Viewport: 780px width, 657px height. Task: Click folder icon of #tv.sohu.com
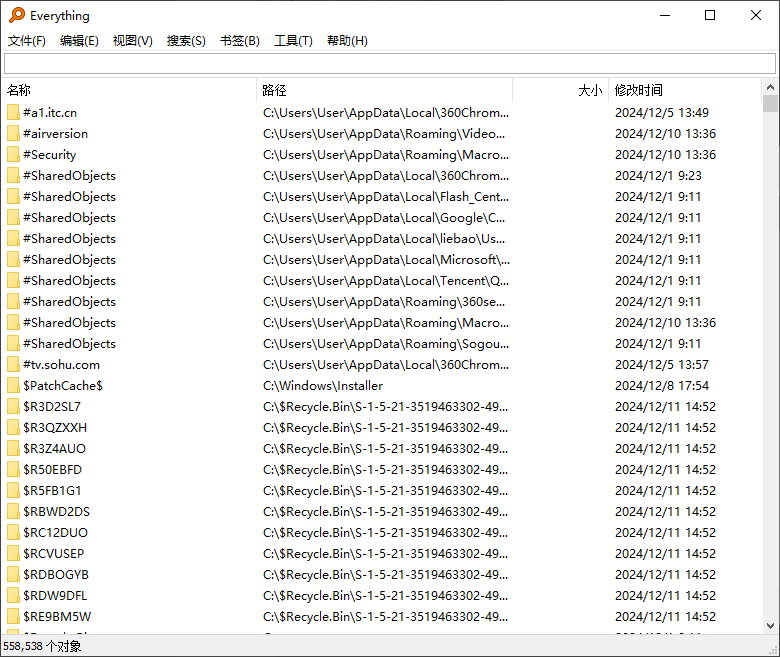coord(13,365)
